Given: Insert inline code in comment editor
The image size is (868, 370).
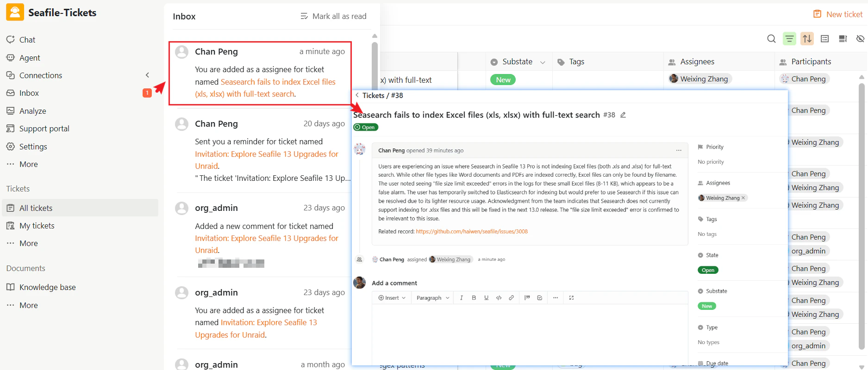Looking at the screenshot, I should click(499, 298).
